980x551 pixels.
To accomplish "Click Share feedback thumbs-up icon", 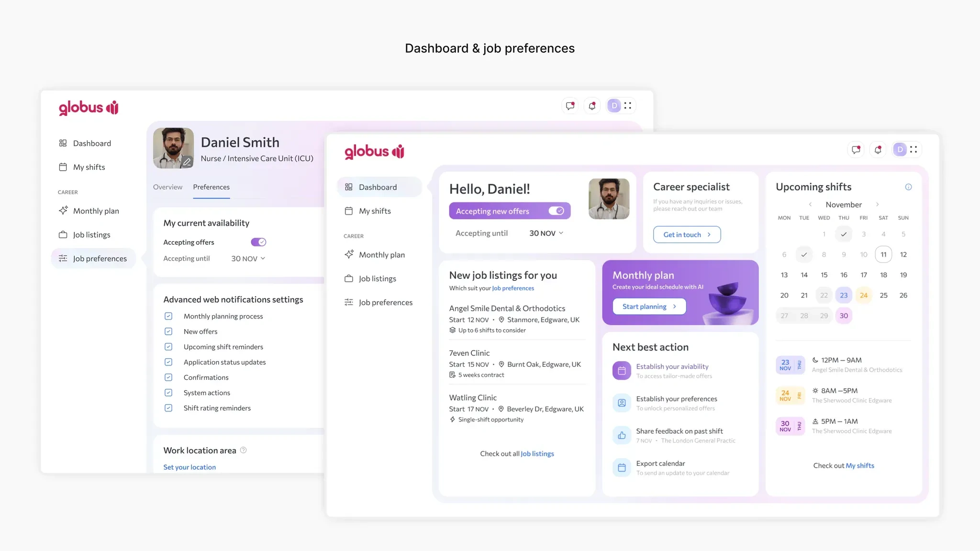I will [x=622, y=435].
